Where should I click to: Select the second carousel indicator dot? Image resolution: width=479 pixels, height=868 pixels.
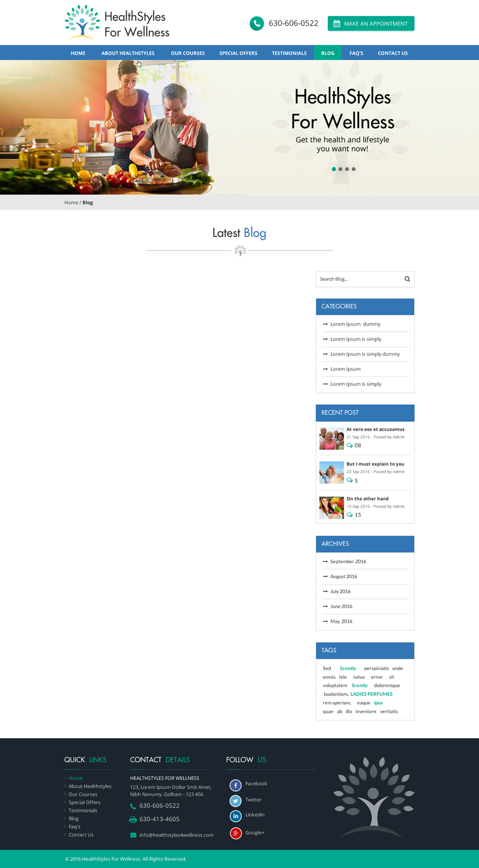pos(340,169)
